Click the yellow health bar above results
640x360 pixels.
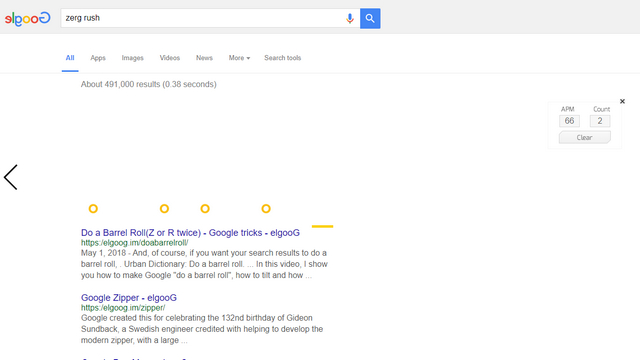click(x=322, y=226)
